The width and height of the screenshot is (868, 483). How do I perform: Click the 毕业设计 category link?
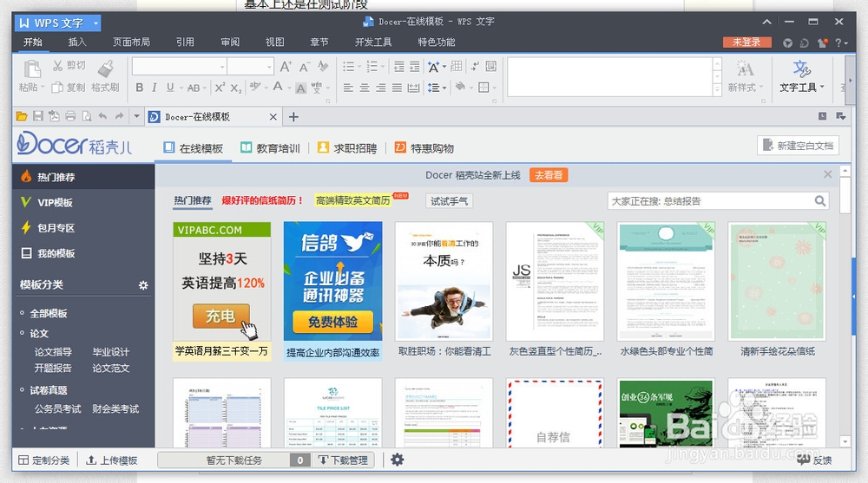tap(111, 352)
